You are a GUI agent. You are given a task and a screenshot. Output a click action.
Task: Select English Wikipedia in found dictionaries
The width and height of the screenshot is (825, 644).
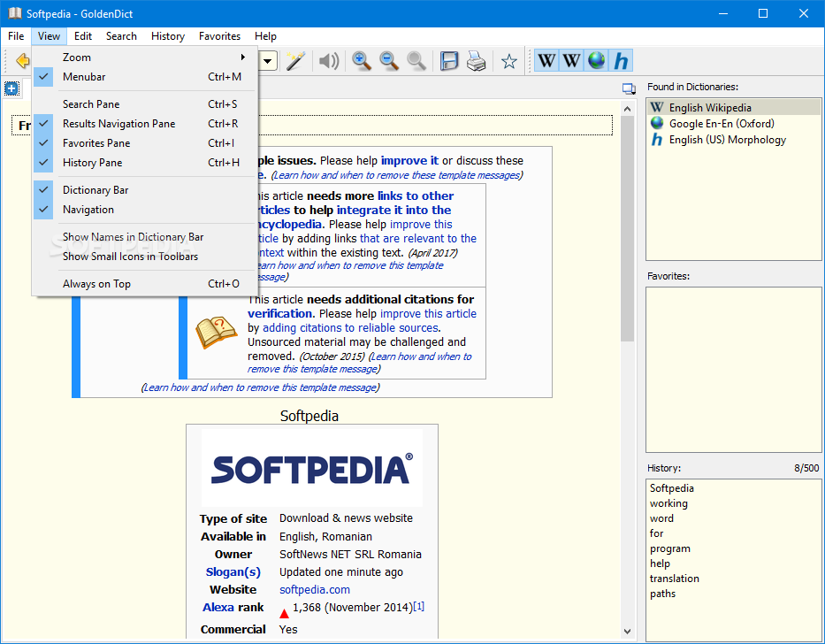coord(733,107)
